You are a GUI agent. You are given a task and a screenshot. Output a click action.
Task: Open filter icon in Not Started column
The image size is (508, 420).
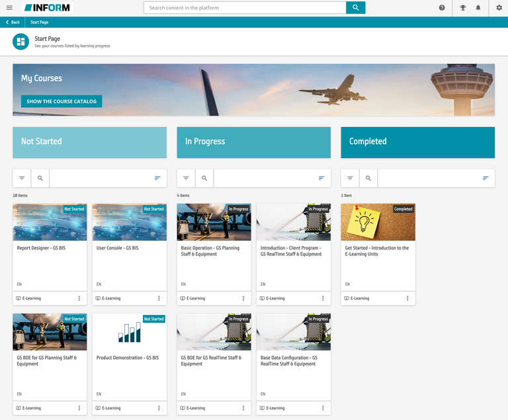coord(22,178)
